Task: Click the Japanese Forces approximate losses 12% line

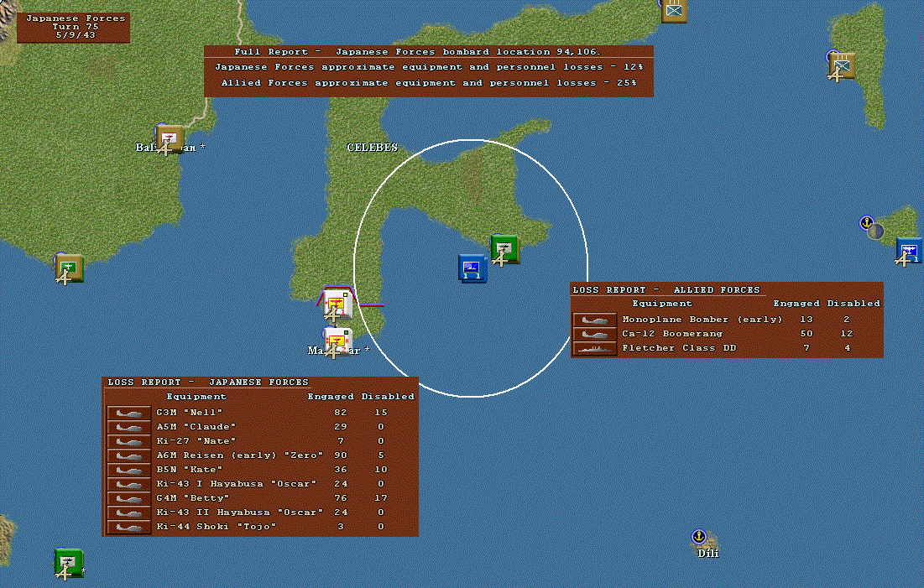Action: click(429, 67)
